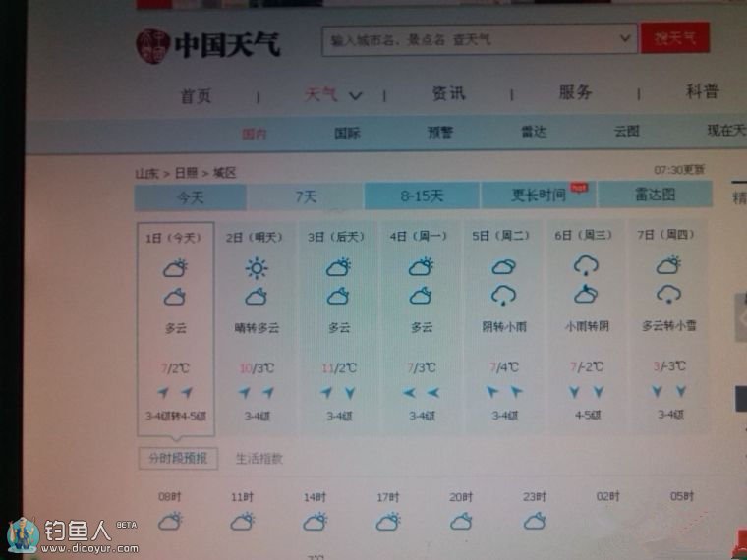Image resolution: width=747 pixels, height=560 pixels.
Task: Click 山东 in the breadcrumb
Action: click(146, 173)
